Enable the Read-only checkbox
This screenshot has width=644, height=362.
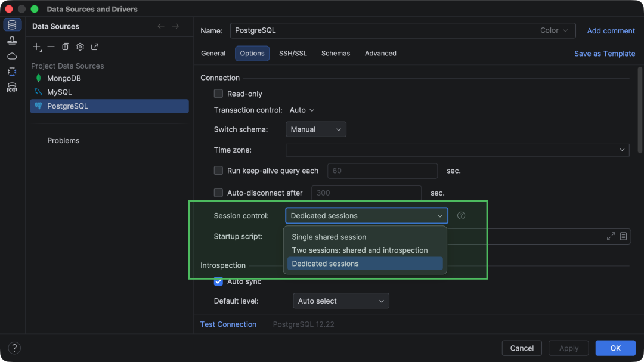(x=218, y=94)
